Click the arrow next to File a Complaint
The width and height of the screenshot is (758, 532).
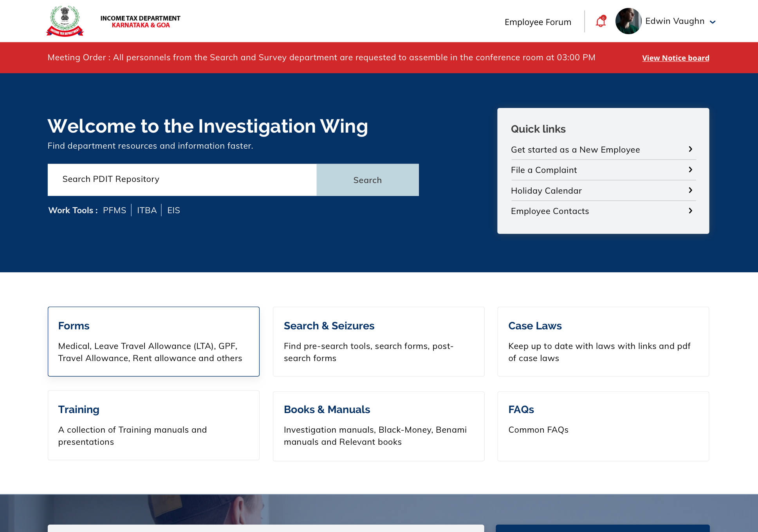[x=690, y=169]
